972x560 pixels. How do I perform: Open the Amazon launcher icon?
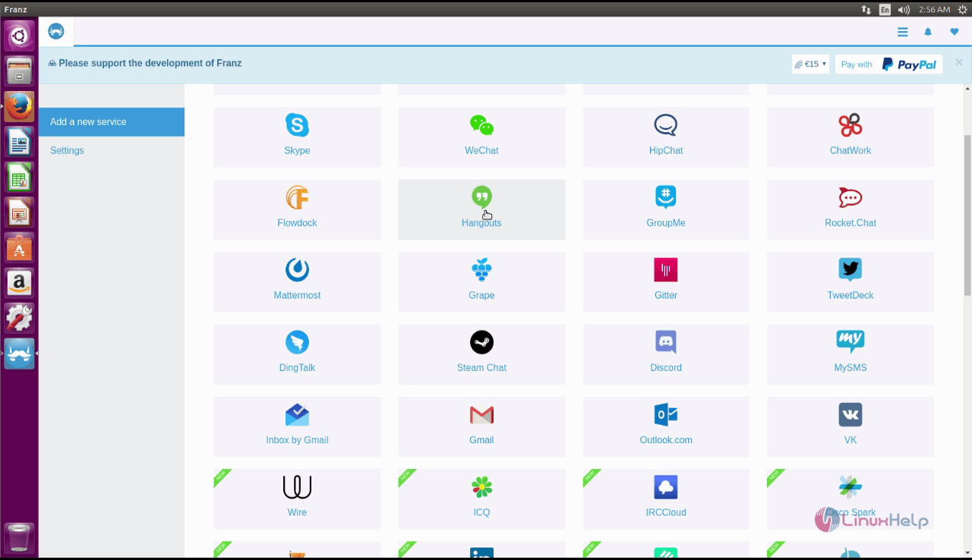pyautogui.click(x=19, y=282)
